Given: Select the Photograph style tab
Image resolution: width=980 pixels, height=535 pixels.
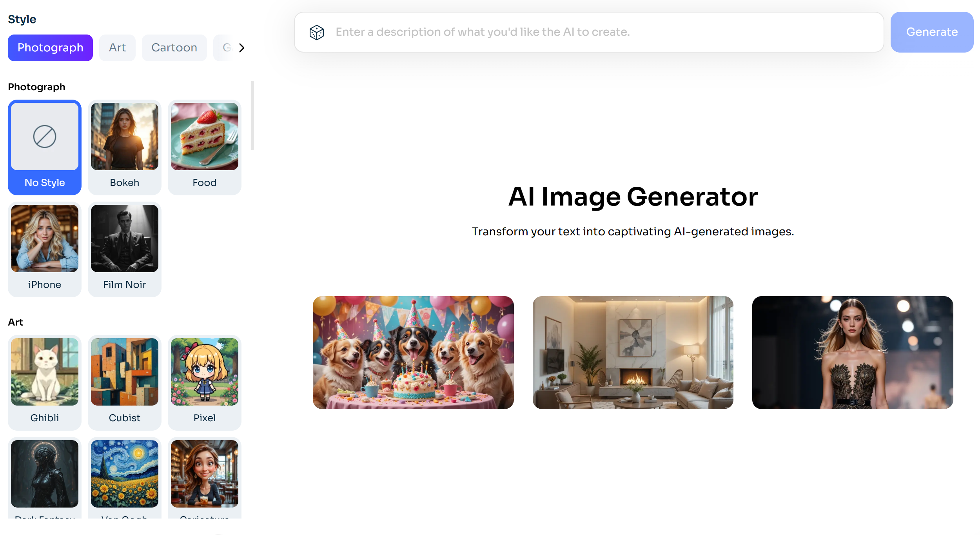Looking at the screenshot, I should pos(50,48).
